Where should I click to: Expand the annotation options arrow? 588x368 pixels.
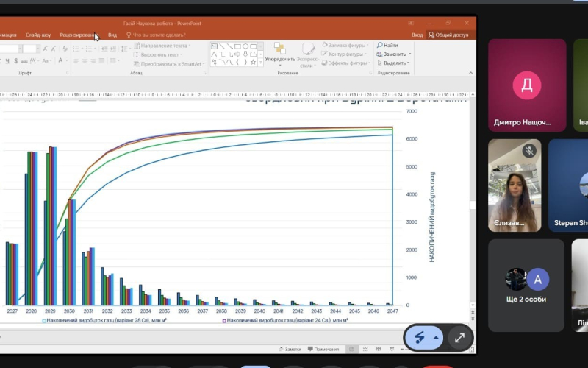(x=437, y=338)
